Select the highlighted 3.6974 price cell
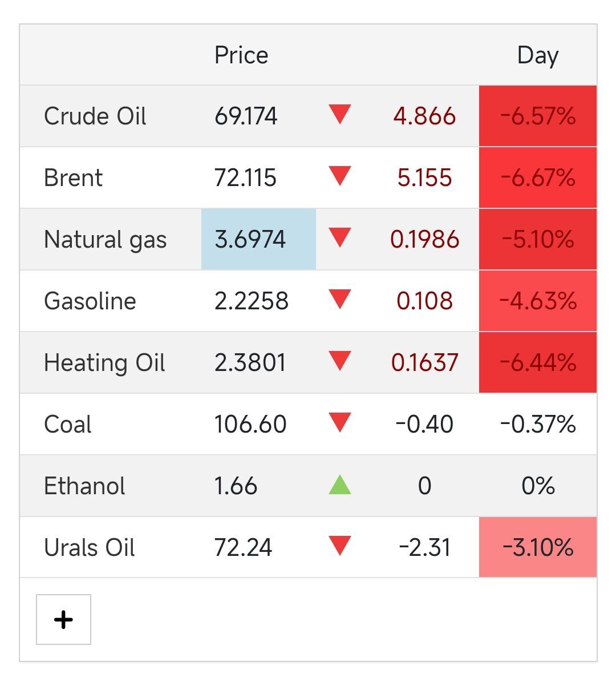Screen dimensions: 616x682 click(x=258, y=239)
